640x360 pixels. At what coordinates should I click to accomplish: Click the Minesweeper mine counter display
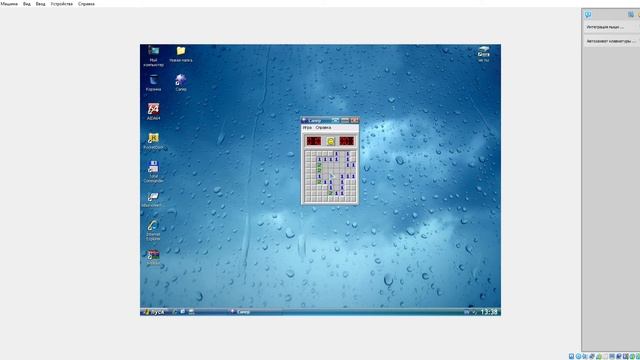(x=314, y=141)
